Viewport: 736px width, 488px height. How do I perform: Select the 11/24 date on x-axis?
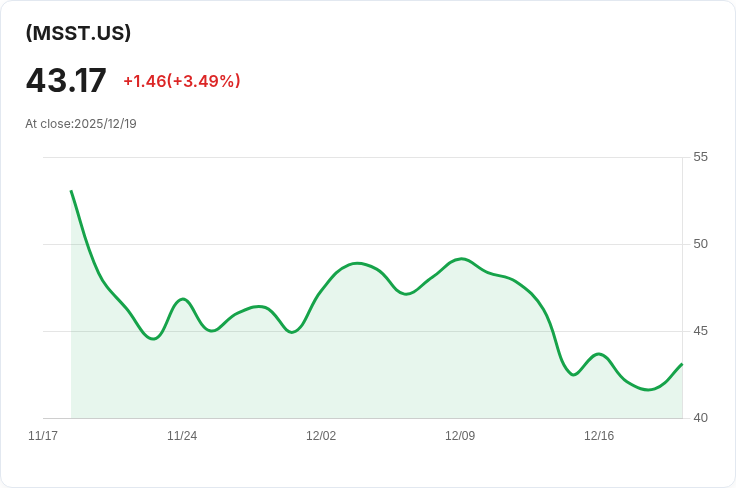[182, 436]
